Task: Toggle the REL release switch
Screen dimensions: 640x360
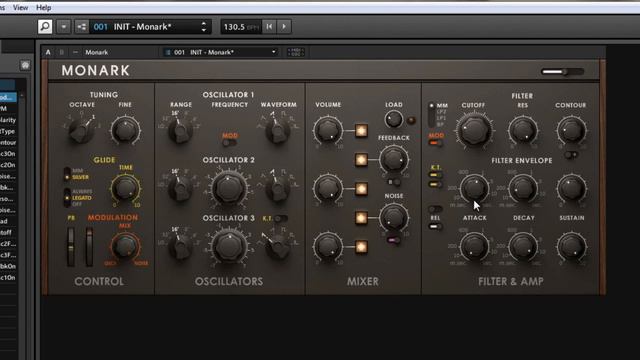Action: pyautogui.click(x=436, y=227)
